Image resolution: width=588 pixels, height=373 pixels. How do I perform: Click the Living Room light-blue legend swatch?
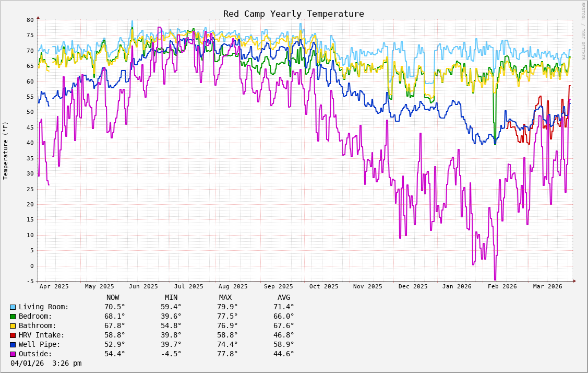pos(13,307)
